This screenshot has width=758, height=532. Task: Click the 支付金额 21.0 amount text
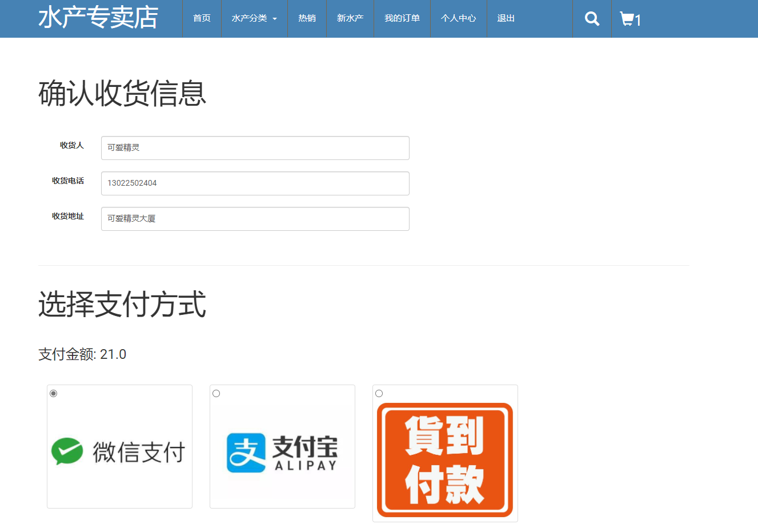82,354
